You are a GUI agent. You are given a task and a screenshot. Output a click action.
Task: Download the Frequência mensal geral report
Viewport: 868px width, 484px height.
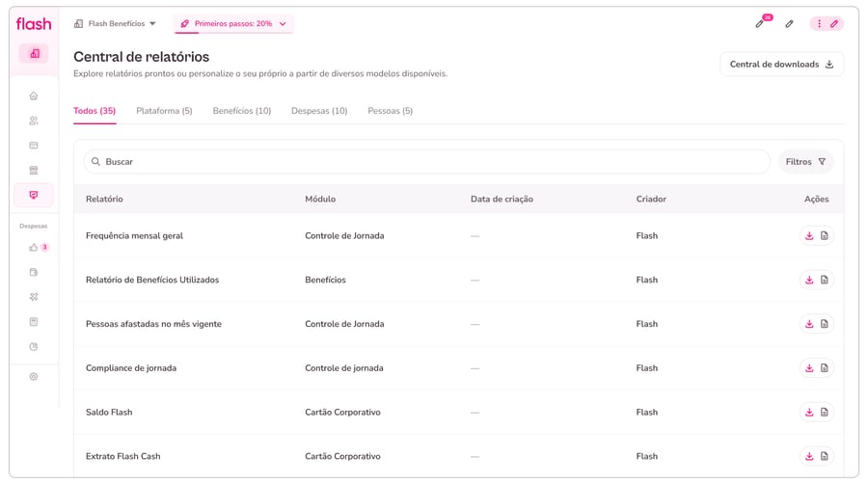coord(809,236)
